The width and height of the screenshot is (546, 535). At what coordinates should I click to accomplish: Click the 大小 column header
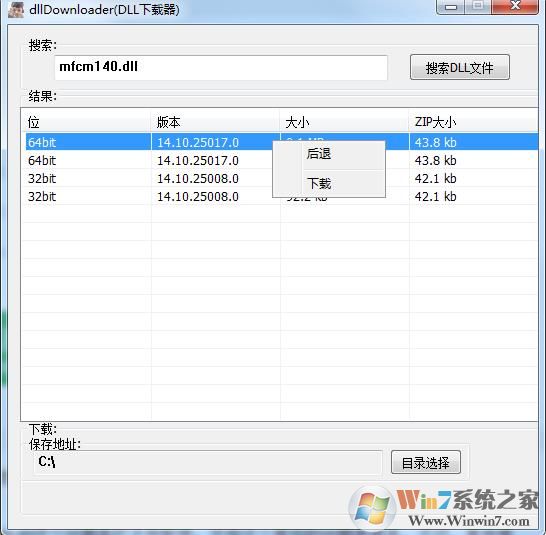(345, 122)
